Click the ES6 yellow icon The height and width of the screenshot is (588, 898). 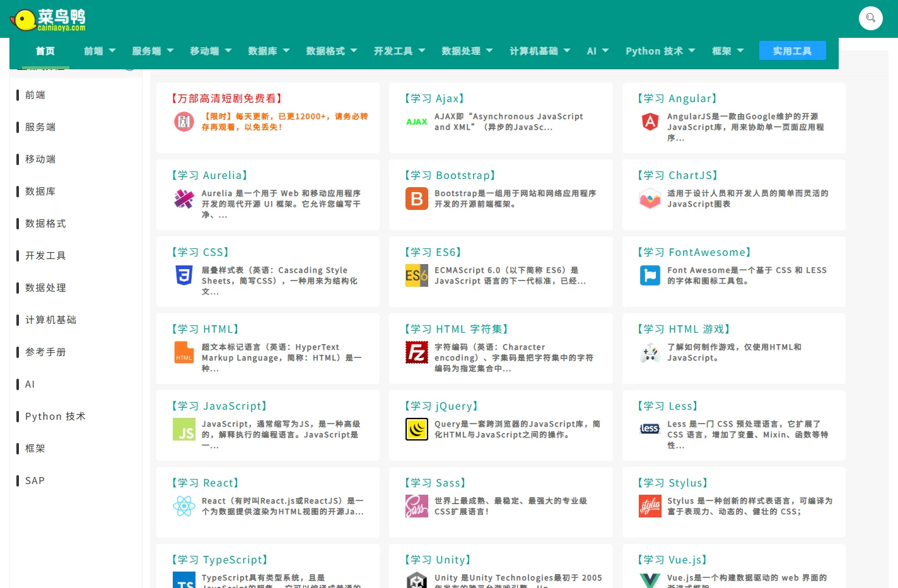[416, 275]
